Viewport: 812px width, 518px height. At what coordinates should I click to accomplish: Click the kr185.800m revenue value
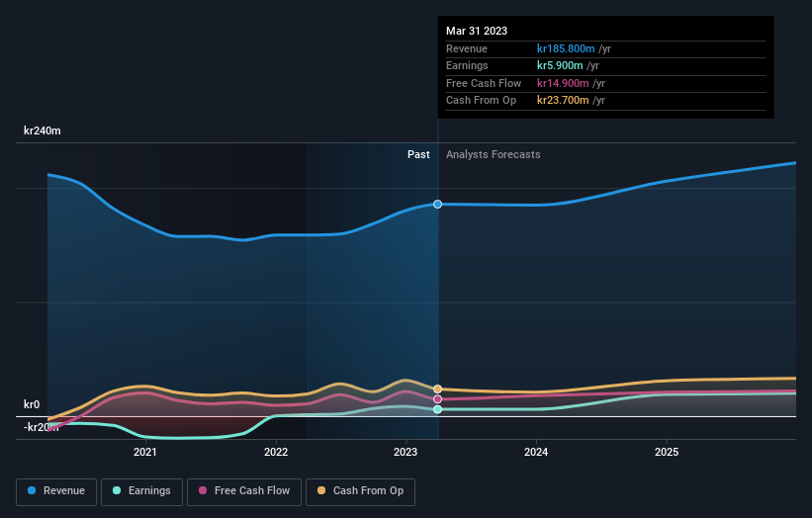pyautogui.click(x=566, y=48)
